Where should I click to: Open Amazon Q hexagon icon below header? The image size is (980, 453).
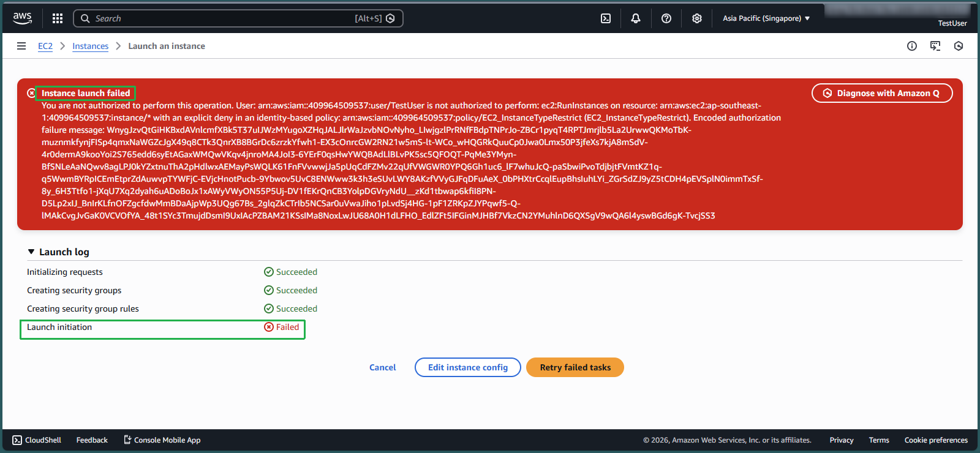959,46
